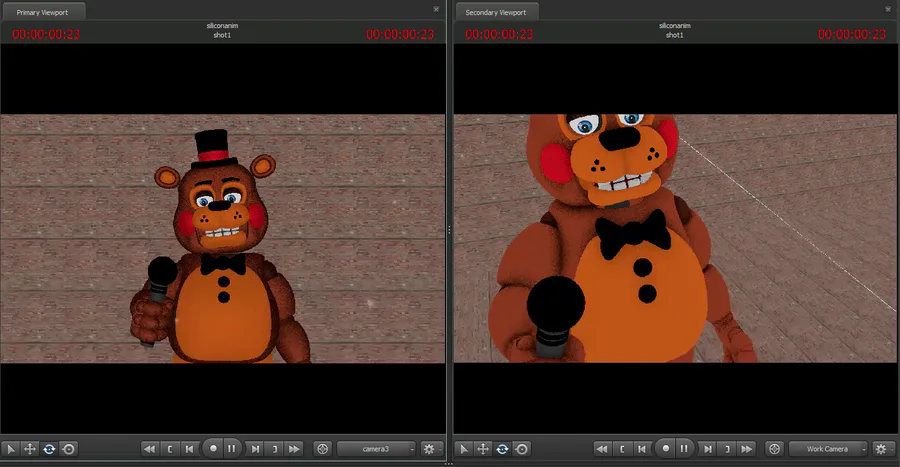900x467 pixels.
Task: Go to next clip edge in Primary Viewport
Action: (275, 449)
